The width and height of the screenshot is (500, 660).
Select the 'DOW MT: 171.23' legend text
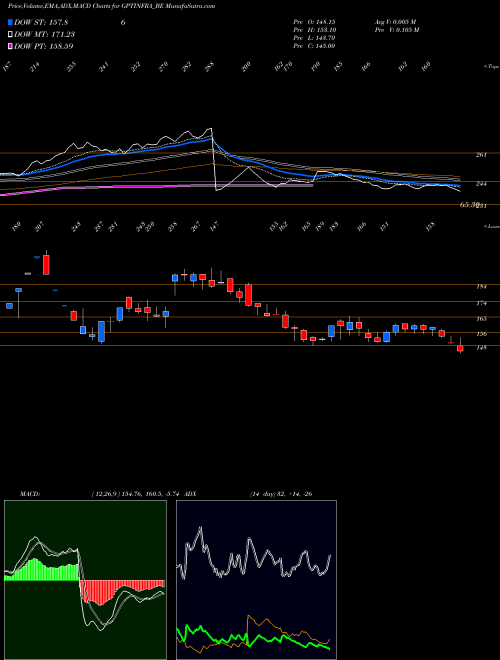[45, 35]
